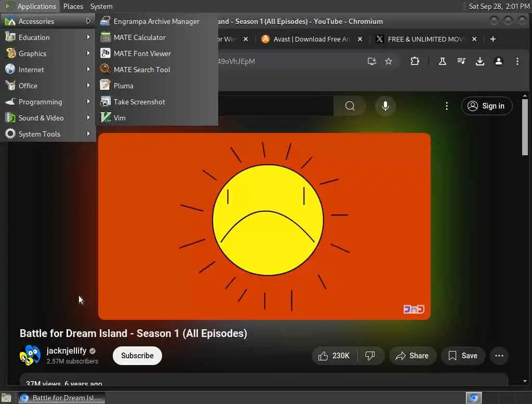Viewport: 532px width, 404px height.
Task: Open jacknjellify channel avatar
Action: tap(30, 355)
